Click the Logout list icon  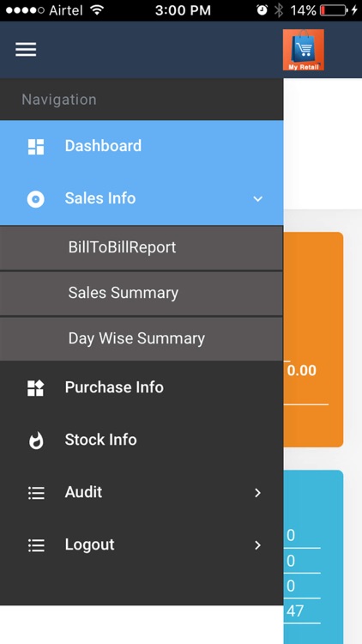36,545
